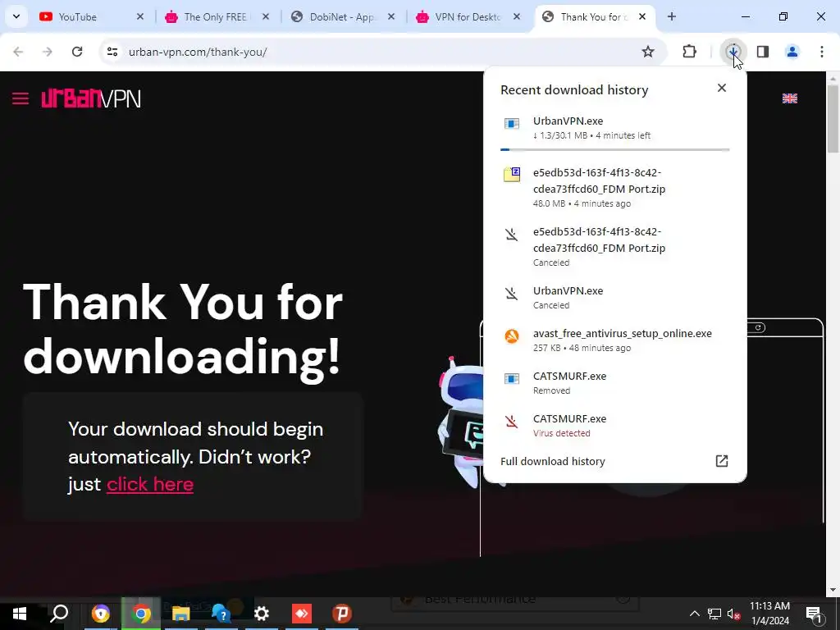
Task: Open AnyDesk red icon on taskbar
Action: click(302, 614)
